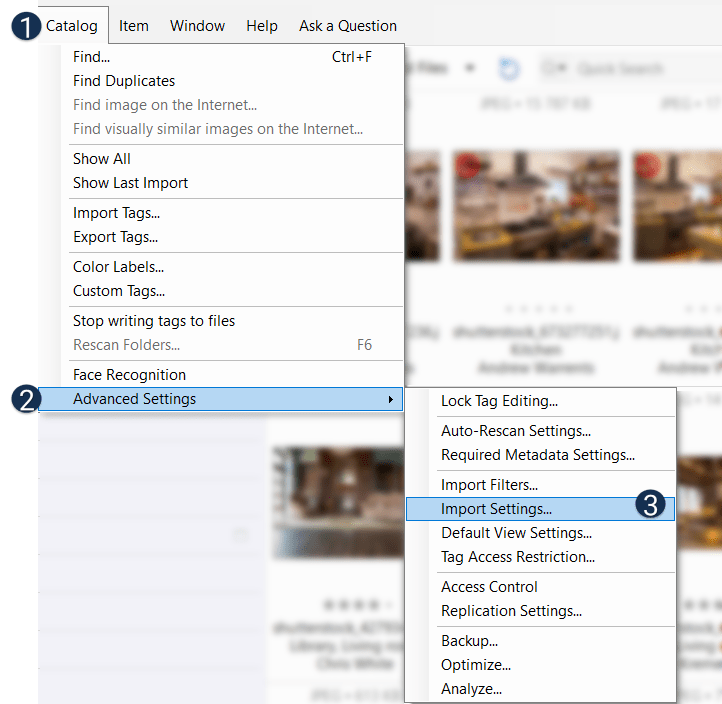Open Tag Access Restriction... dialog
722x704 pixels.
[x=517, y=557]
